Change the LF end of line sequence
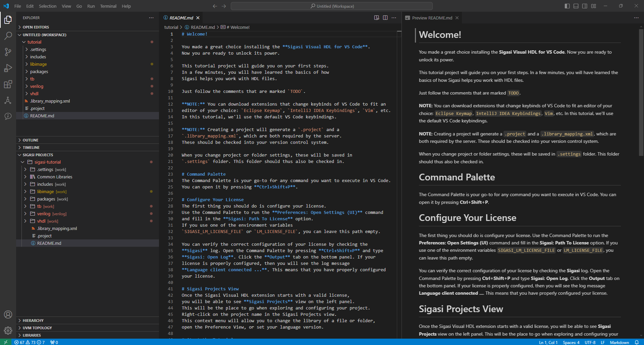The width and height of the screenshot is (644, 345). (x=602, y=342)
